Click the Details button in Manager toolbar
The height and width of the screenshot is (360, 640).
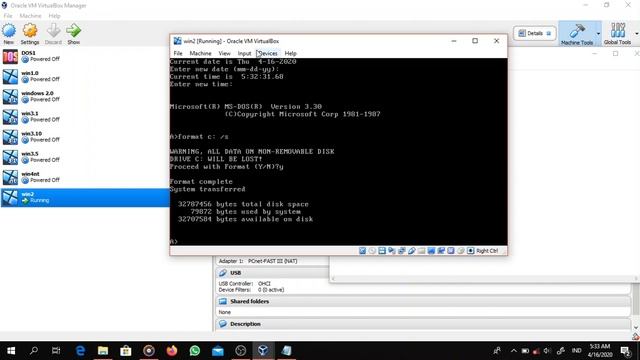(534, 33)
